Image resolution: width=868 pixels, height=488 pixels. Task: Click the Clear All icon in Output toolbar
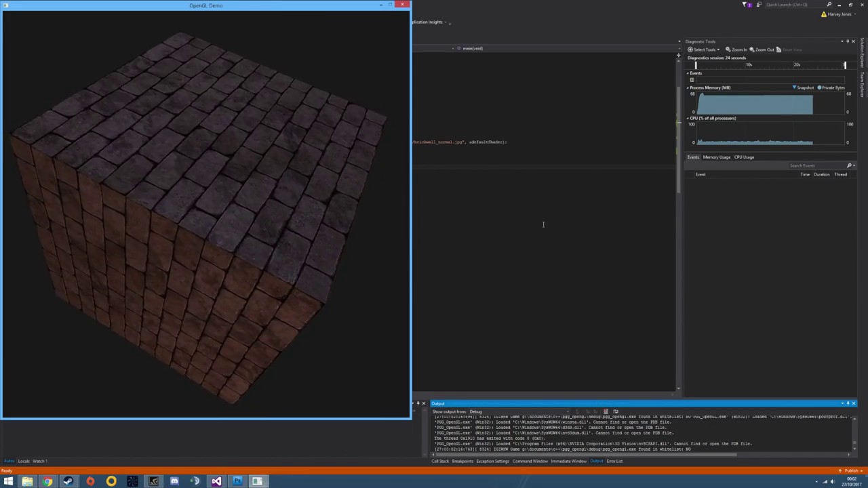tap(606, 411)
